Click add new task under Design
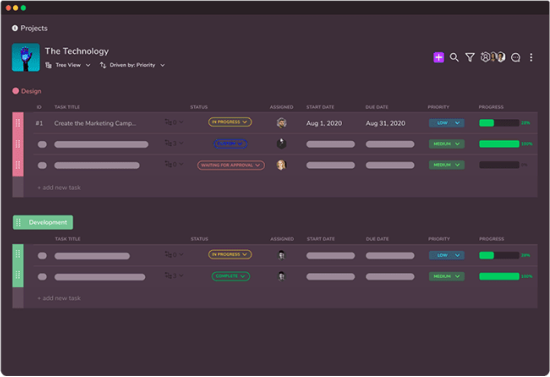 [x=59, y=188]
